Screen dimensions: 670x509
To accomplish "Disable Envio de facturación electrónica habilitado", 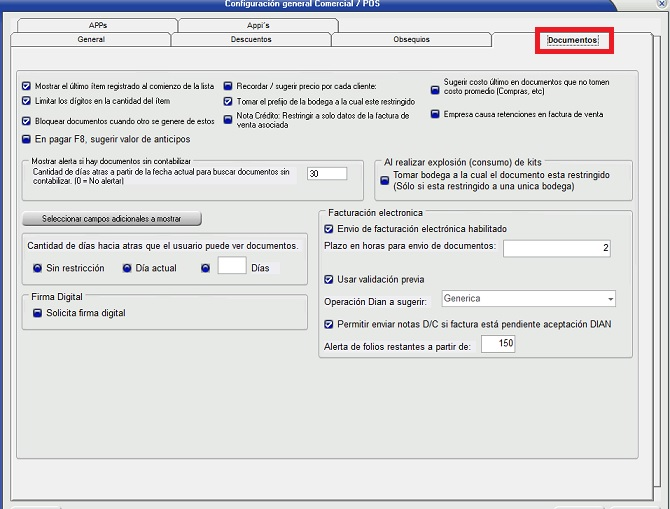I will tap(330, 229).
